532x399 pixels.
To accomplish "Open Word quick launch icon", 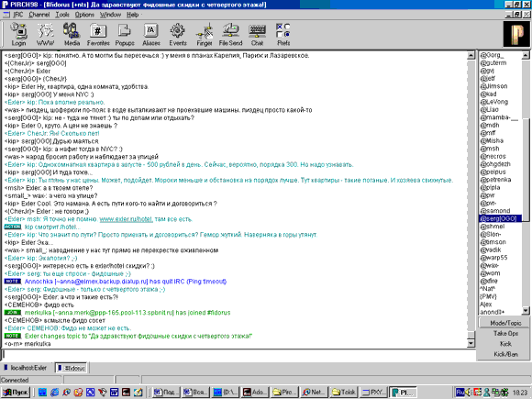I will pos(114,393).
